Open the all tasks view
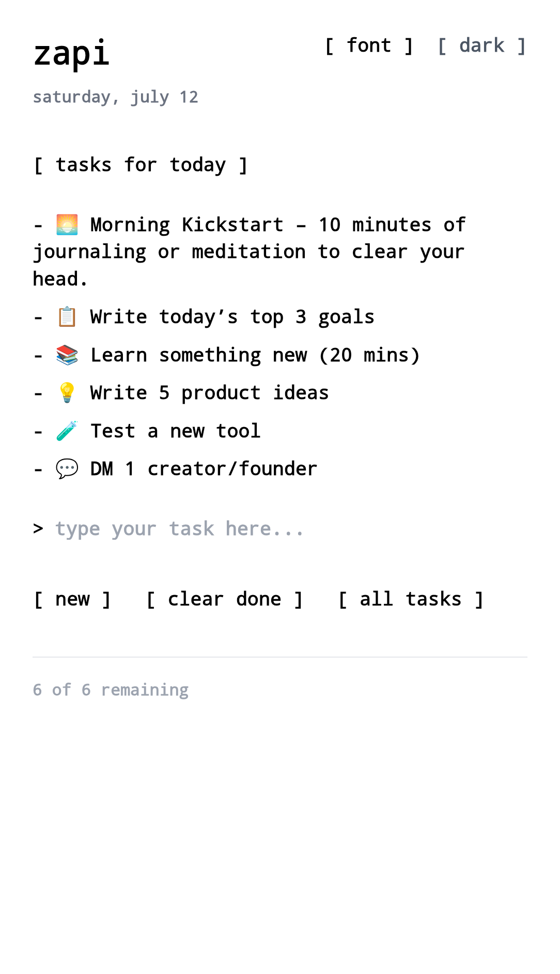The width and height of the screenshot is (560, 974). coord(411,599)
